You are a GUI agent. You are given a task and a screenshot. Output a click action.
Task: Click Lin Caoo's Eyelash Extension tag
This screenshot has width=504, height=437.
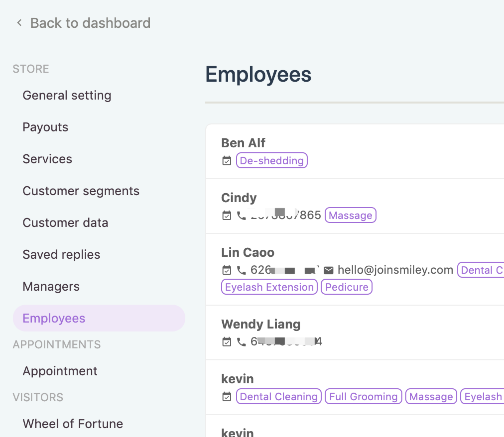[x=269, y=287]
